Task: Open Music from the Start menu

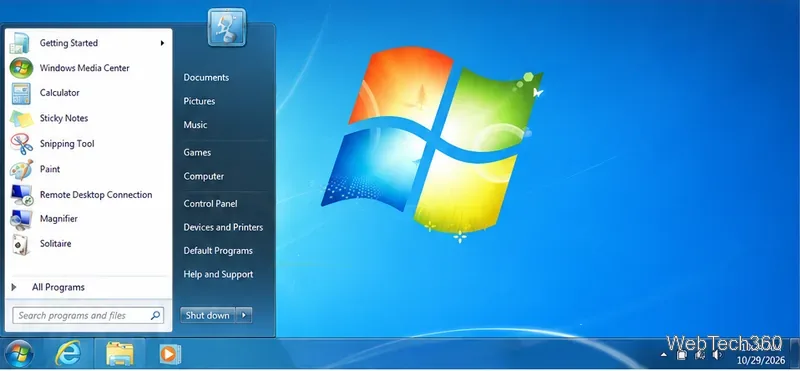Action: click(x=195, y=125)
